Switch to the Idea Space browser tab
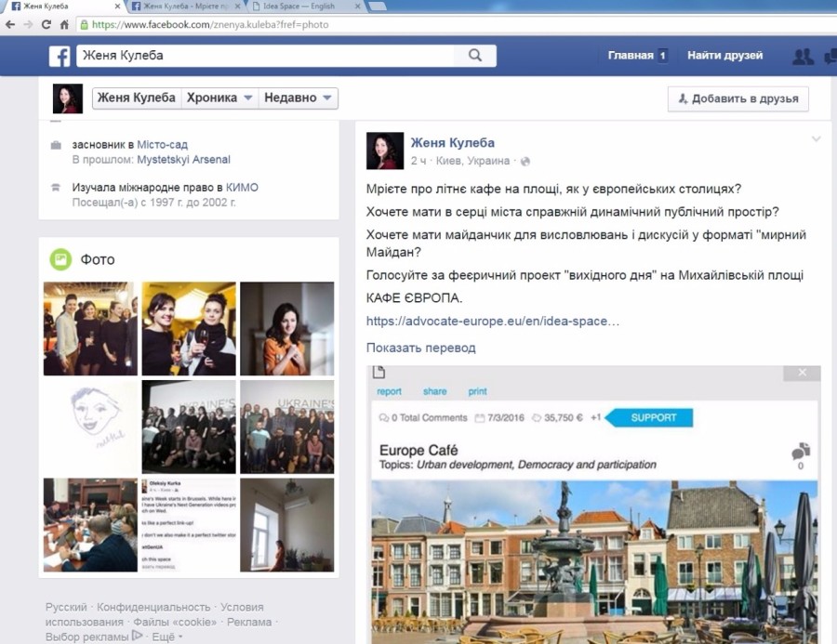This screenshot has height=644, width=837. point(298,7)
